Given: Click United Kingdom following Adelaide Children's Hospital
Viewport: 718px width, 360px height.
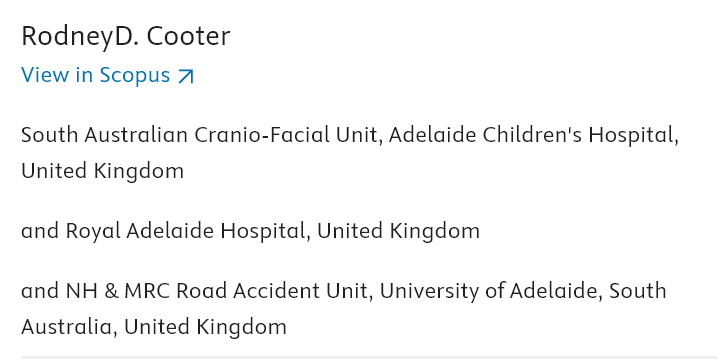Looking at the screenshot, I should click(x=102, y=171).
